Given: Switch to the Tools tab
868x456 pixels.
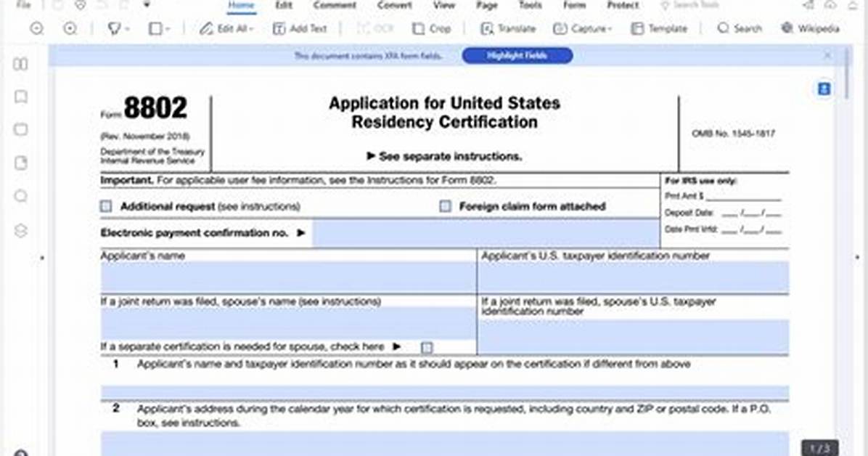Looking at the screenshot, I should (x=530, y=5).
